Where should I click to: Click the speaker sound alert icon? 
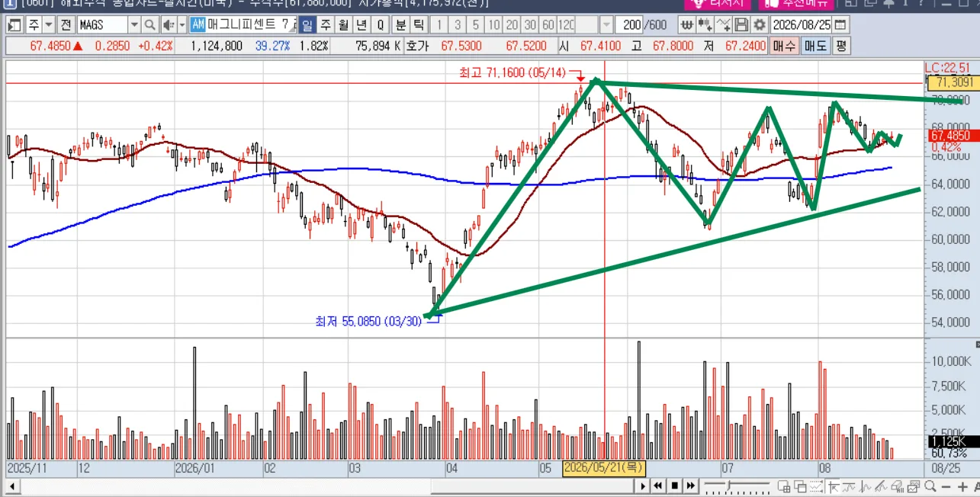(x=169, y=24)
